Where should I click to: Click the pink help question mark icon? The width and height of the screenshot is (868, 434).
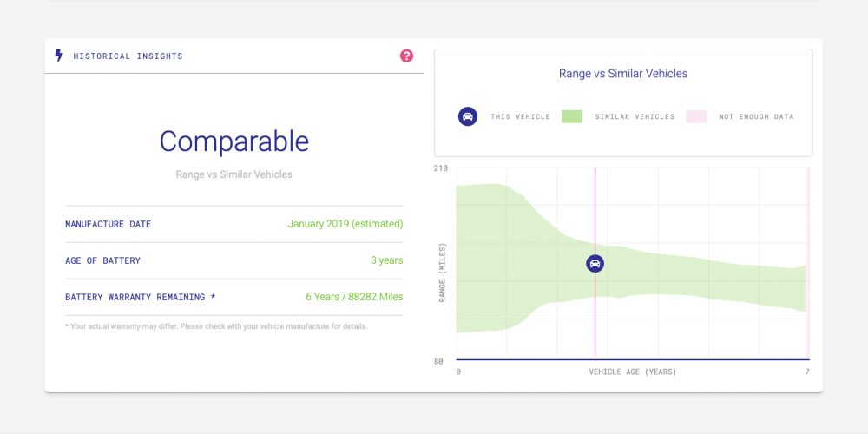point(406,56)
